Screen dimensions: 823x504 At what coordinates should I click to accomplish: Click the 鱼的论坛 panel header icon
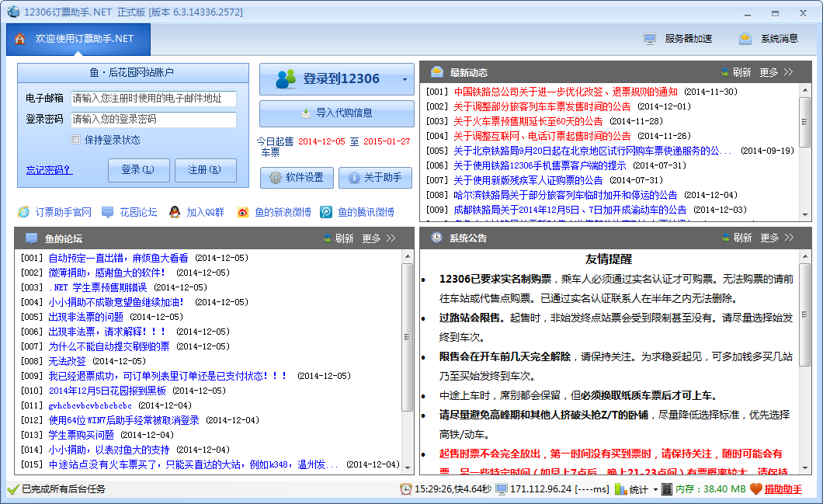click(x=32, y=238)
